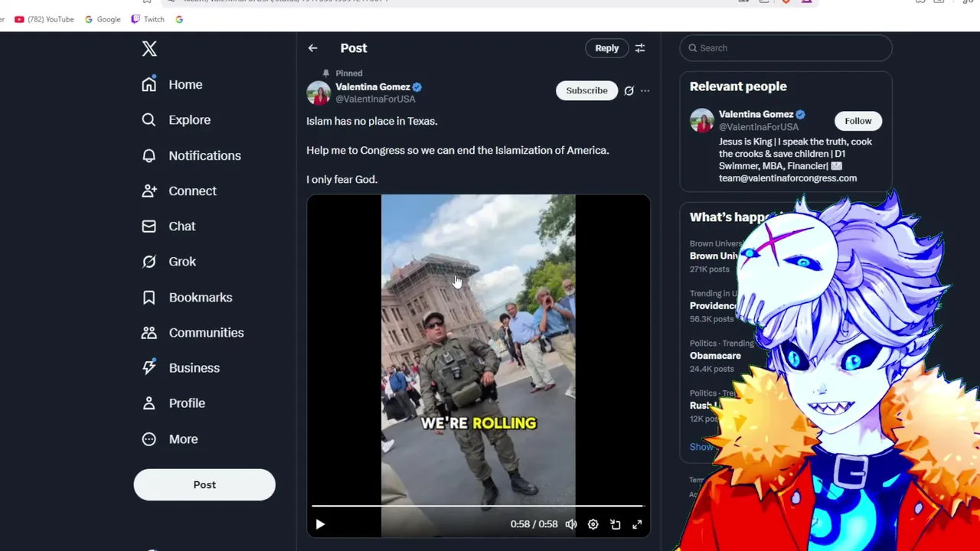
Task: Go back using the arrow icon
Action: pos(313,48)
